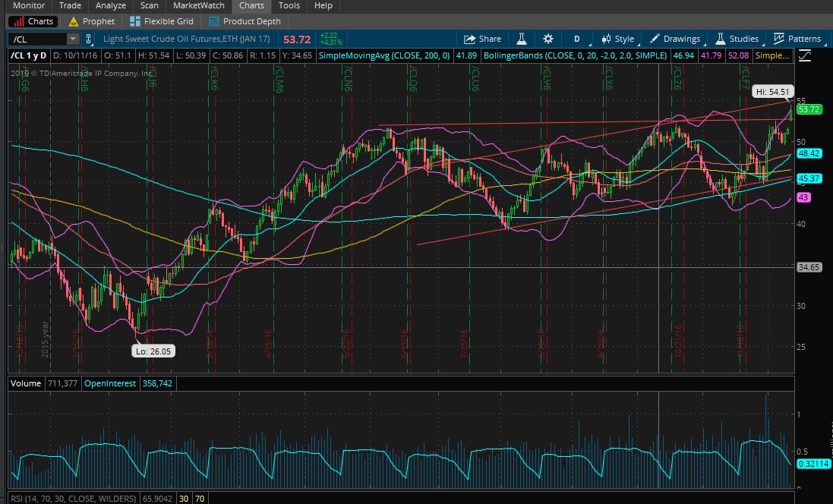Click the flask icon next to Share
833x504 pixels.
tap(521, 39)
